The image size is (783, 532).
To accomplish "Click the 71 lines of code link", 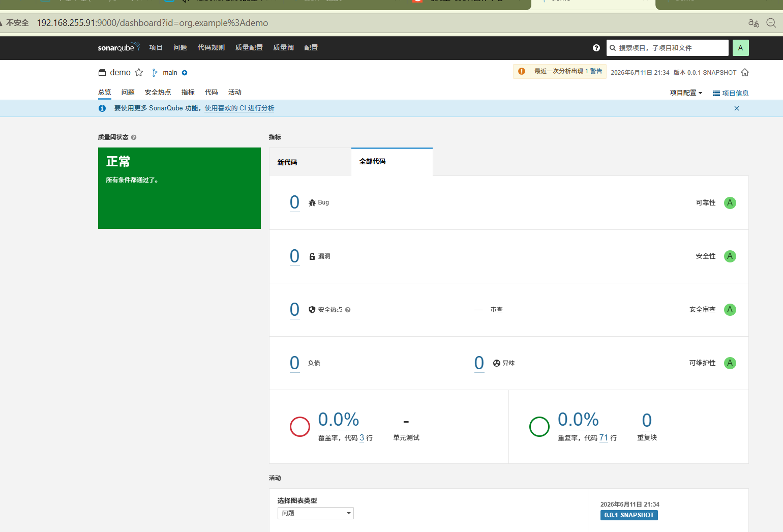I will pyautogui.click(x=604, y=438).
